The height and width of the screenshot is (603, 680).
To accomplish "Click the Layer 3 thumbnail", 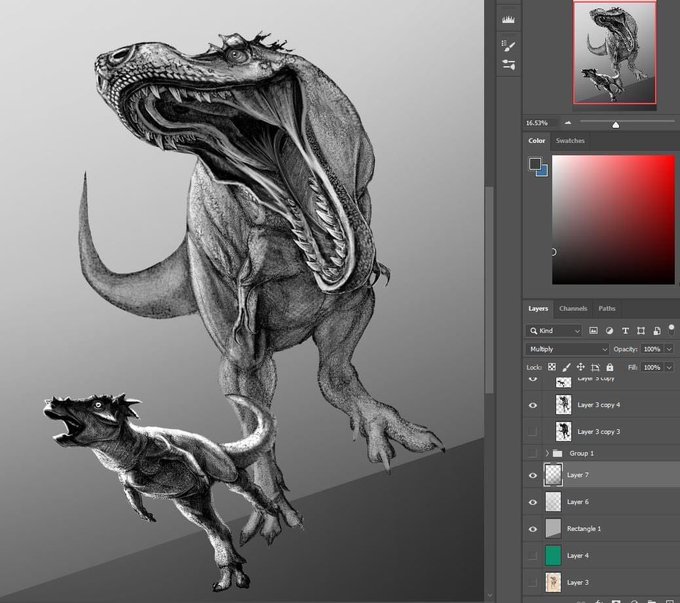I will point(553,583).
